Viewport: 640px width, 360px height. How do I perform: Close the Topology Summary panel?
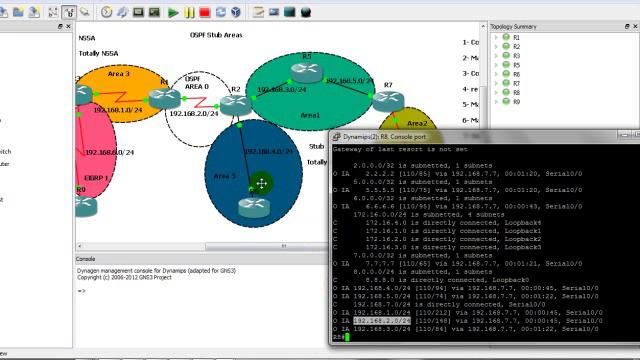(x=635, y=27)
